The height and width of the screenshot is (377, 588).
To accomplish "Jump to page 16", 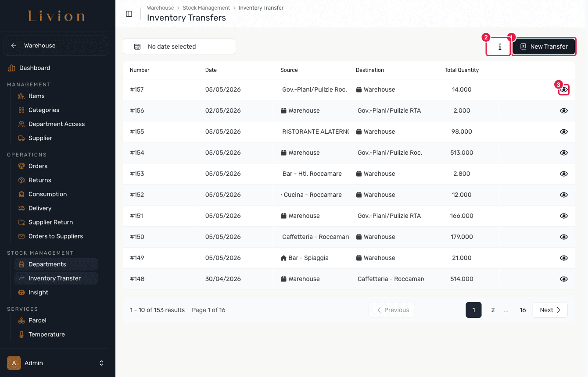I will click(x=523, y=310).
